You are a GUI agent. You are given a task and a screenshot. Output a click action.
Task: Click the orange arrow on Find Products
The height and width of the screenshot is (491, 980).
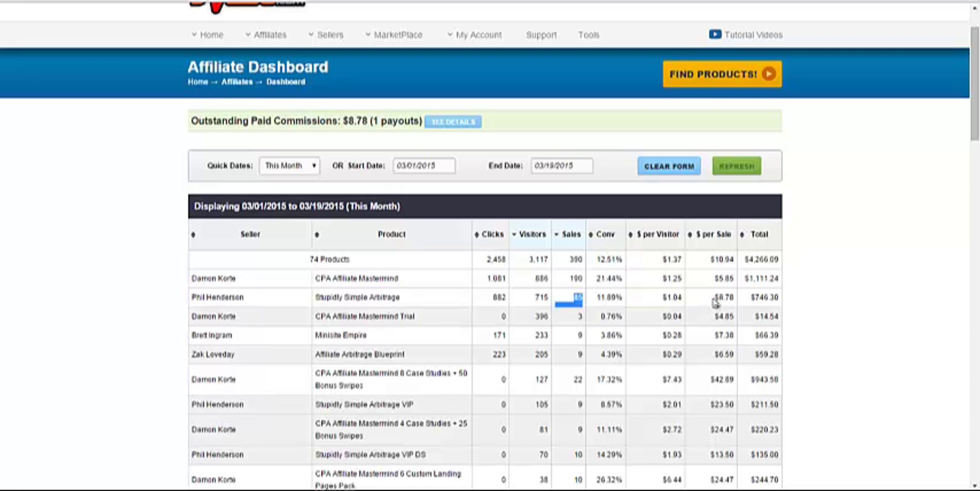click(x=769, y=74)
